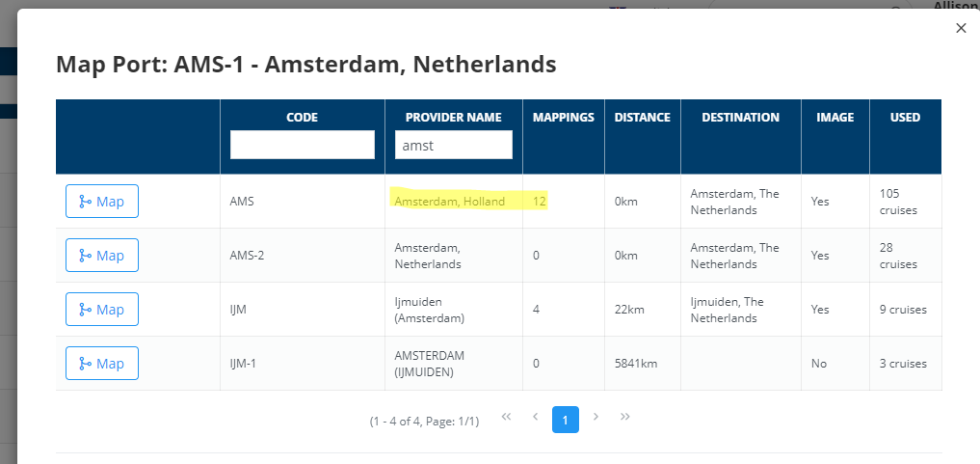The height and width of the screenshot is (464, 980).
Task: Select highlighted Amsterdam, Holland provider cell
Action: [x=449, y=202]
